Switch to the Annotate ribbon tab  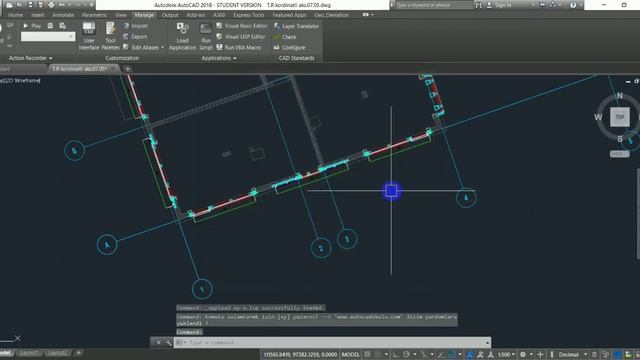(x=63, y=15)
